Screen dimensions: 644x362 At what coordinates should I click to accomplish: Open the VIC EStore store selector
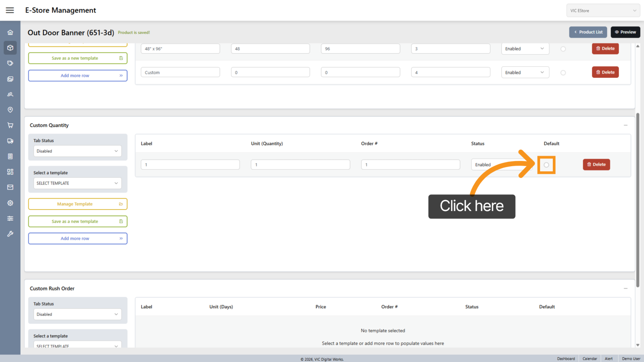(603, 11)
